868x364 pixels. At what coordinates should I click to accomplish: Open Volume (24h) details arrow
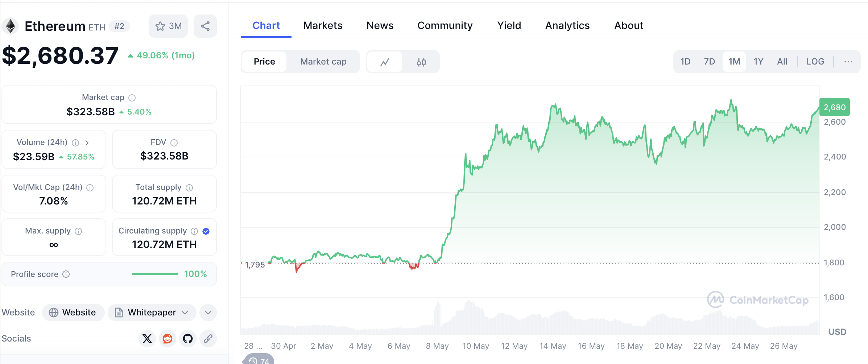tap(87, 143)
